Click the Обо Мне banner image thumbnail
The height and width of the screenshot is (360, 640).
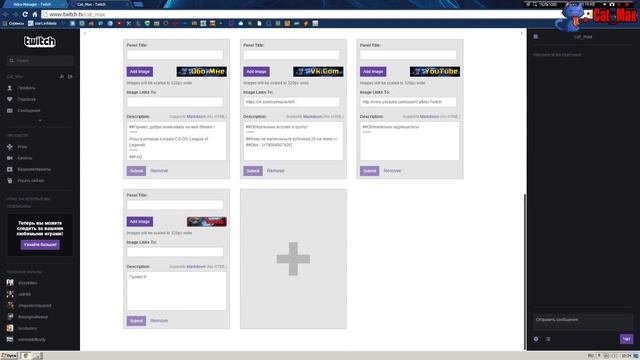point(202,71)
